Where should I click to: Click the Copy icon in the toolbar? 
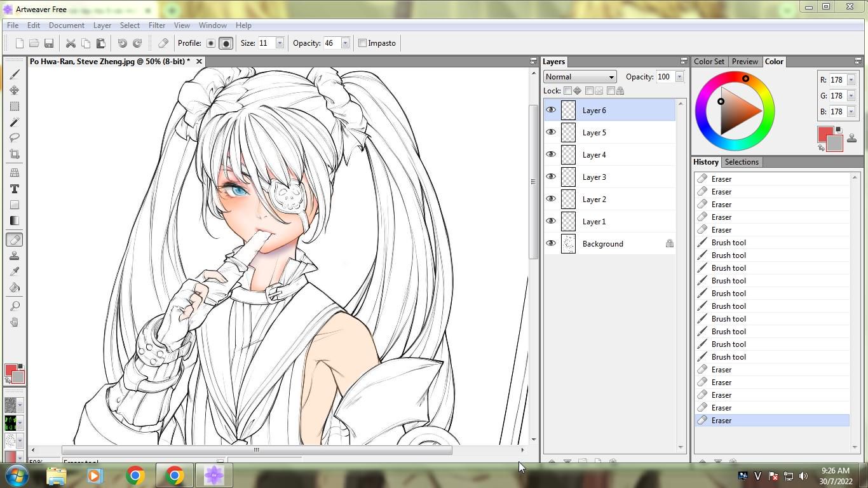click(86, 43)
